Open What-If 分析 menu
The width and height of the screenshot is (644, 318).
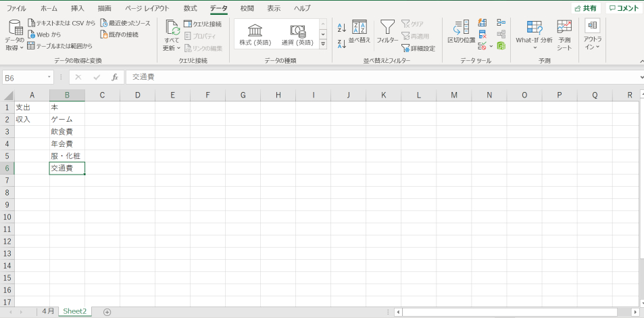coord(535,35)
